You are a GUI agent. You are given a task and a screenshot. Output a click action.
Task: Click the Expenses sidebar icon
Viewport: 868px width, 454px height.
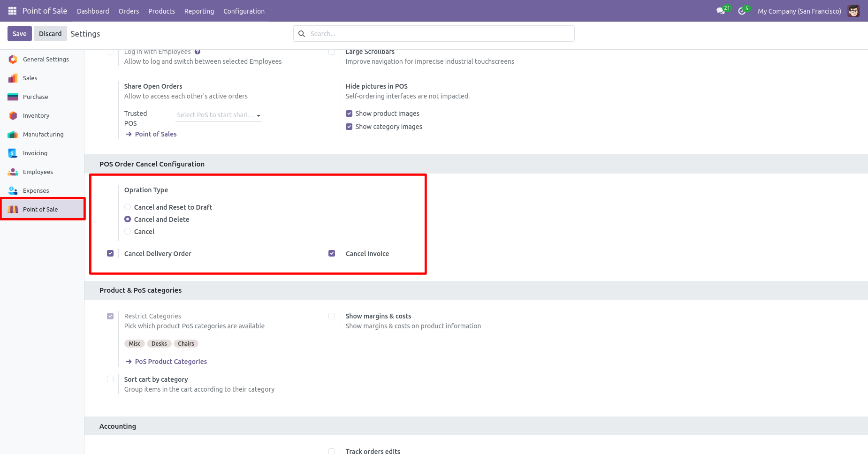coord(13,190)
